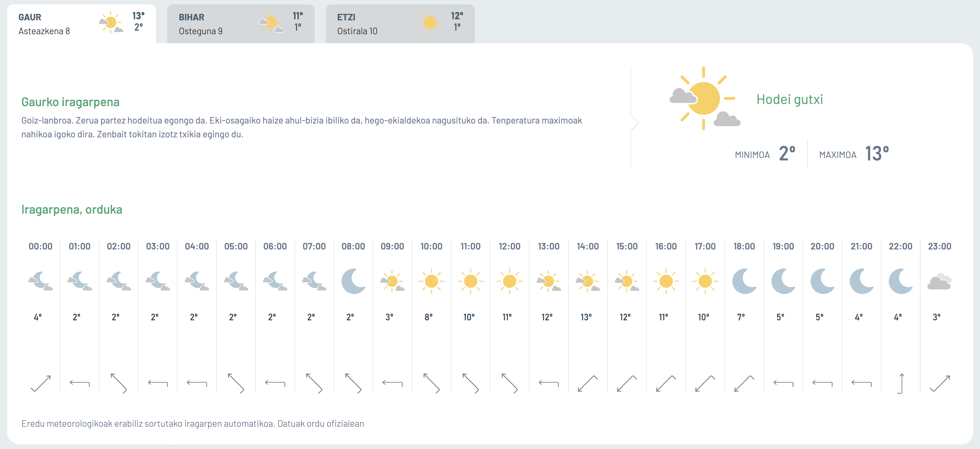Click the 08:00 crescent moon icon
Viewport: 980px width, 449px height.
pos(353,281)
